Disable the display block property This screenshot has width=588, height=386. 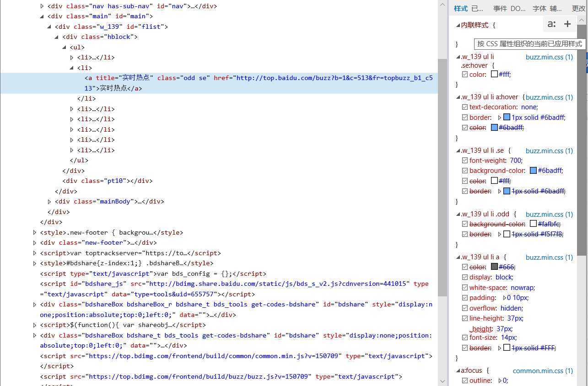[465, 277]
